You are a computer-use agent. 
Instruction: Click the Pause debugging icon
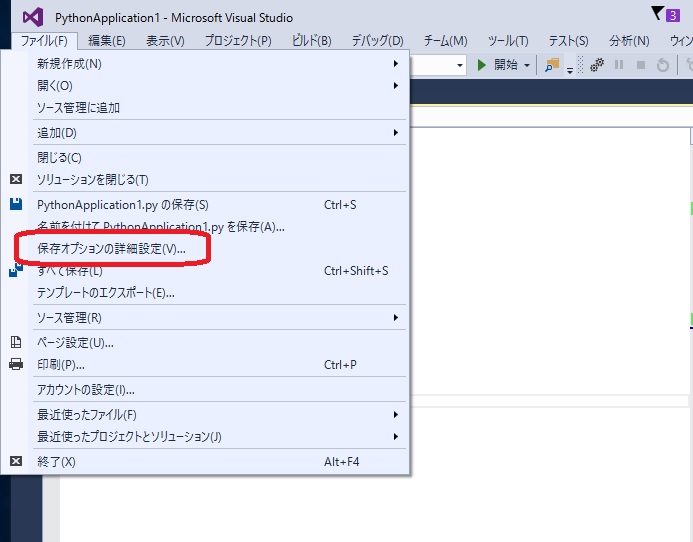[619, 65]
